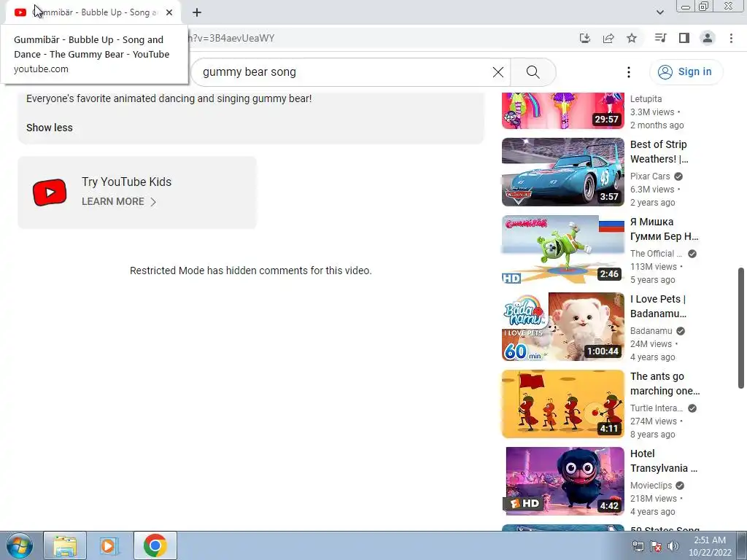The image size is (747, 560).
Task: Click the Hotel Transylvania title
Action: pyautogui.click(x=664, y=461)
